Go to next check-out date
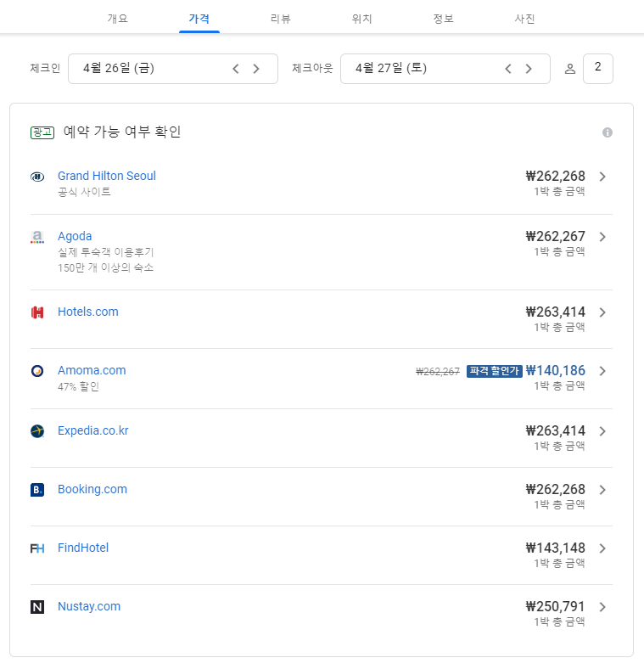This screenshot has height=669, width=644. (529, 69)
